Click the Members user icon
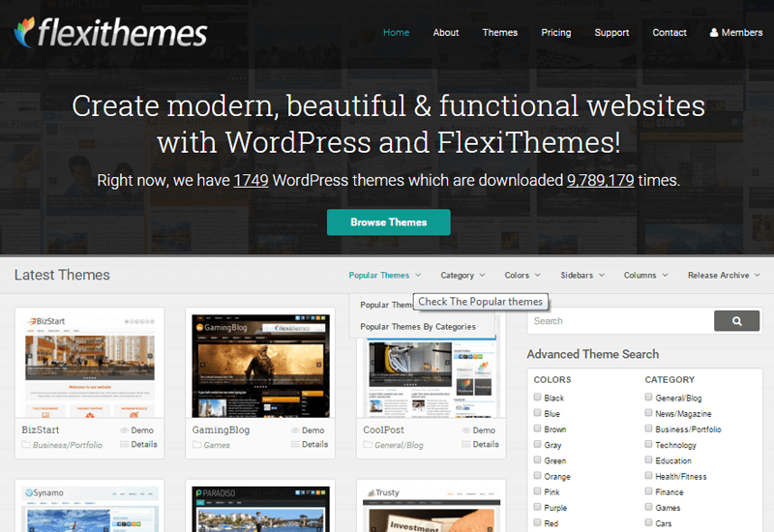774x532 pixels. point(714,33)
